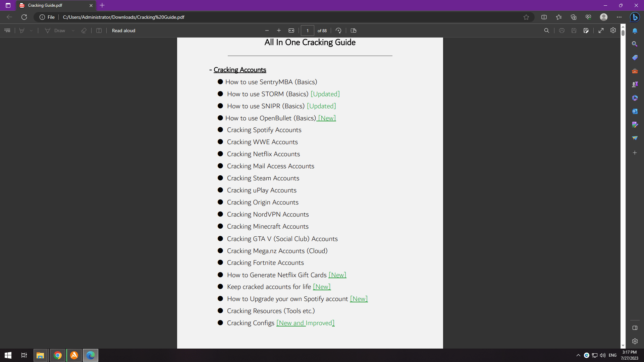Open the browser Settings and more menu
Viewport: 644px width, 362px height.
tap(619, 17)
